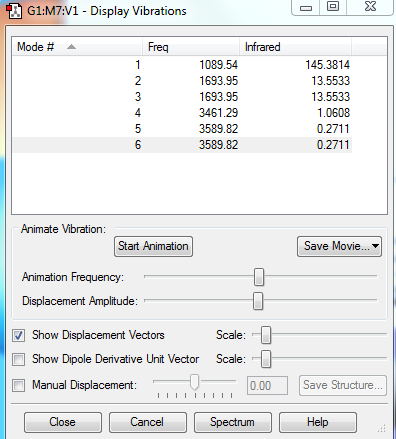Click the Cancel button
396x439 pixels.
148,422
